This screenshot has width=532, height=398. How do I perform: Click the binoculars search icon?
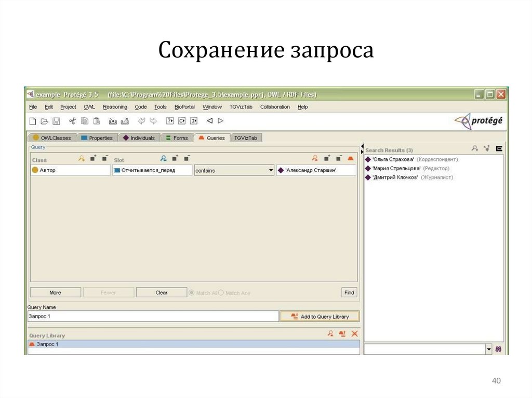click(x=498, y=349)
